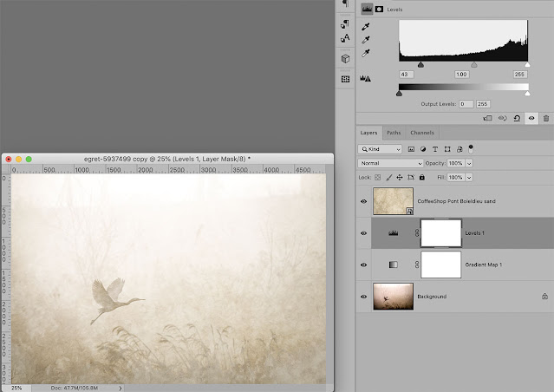554x392 pixels.
Task: Toggle visibility of CoffeeShop Pont Boieldieu sand layer
Action: (363, 201)
